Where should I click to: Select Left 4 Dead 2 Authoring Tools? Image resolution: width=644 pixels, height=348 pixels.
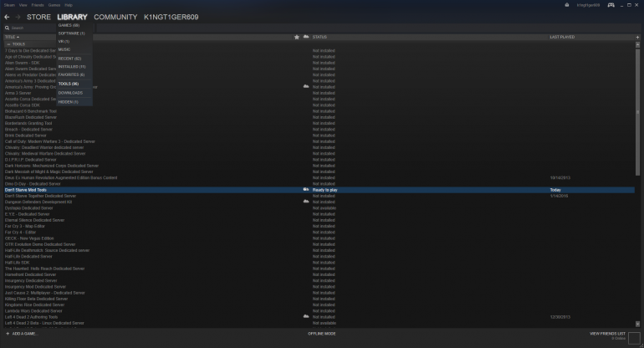tap(31, 317)
